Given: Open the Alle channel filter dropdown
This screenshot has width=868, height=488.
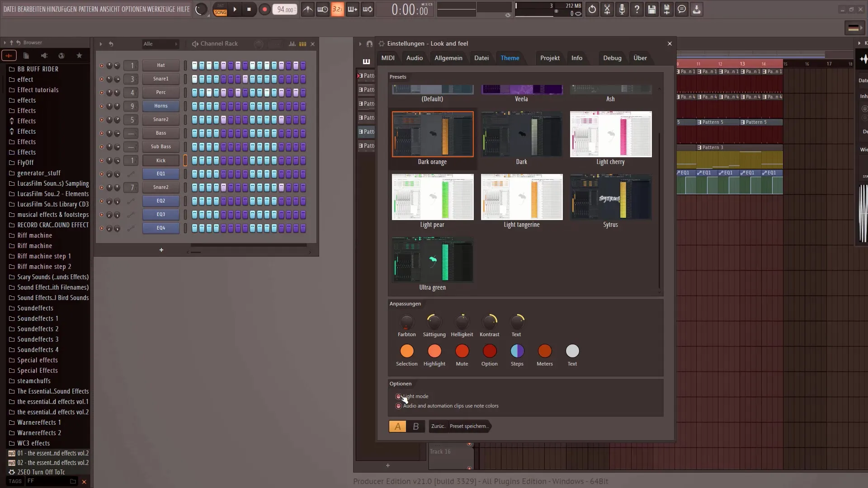Looking at the screenshot, I should pyautogui.click(x=160, y=44).
